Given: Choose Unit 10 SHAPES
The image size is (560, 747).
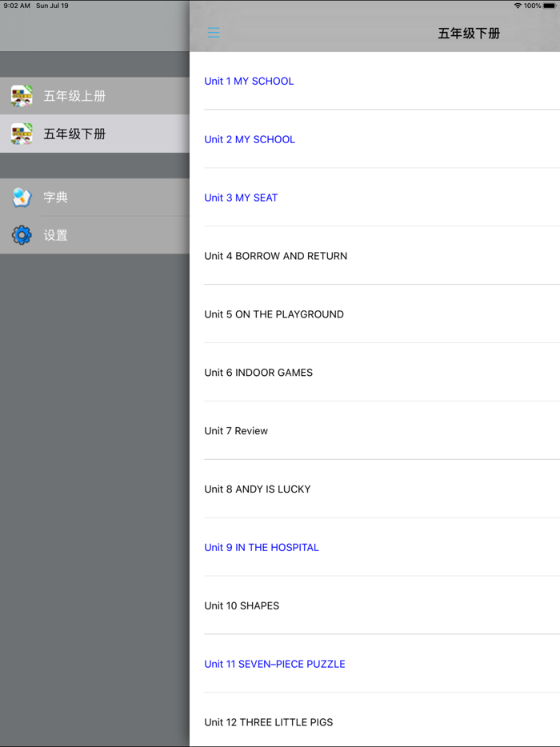Looking at the screenshot, I should click(x=374, y=605).
